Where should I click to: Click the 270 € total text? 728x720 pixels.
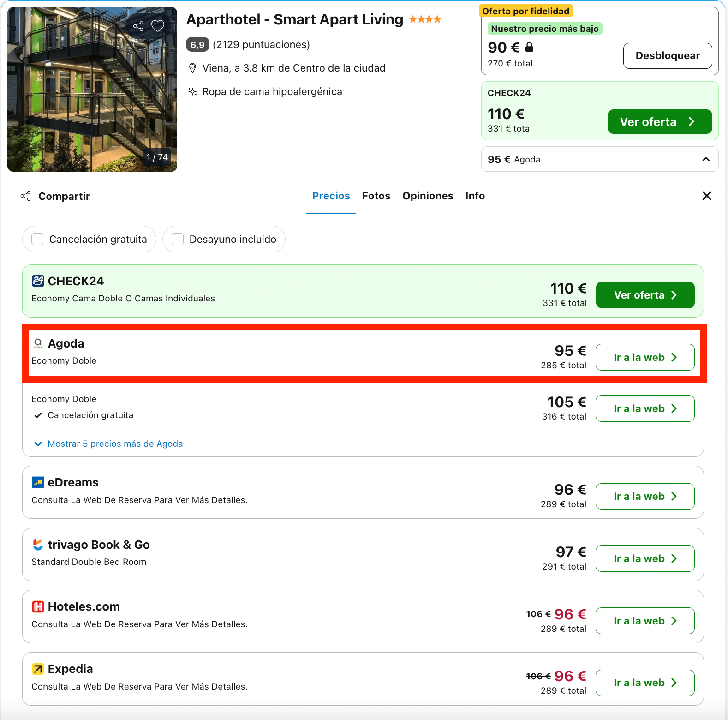pos(510,64)
